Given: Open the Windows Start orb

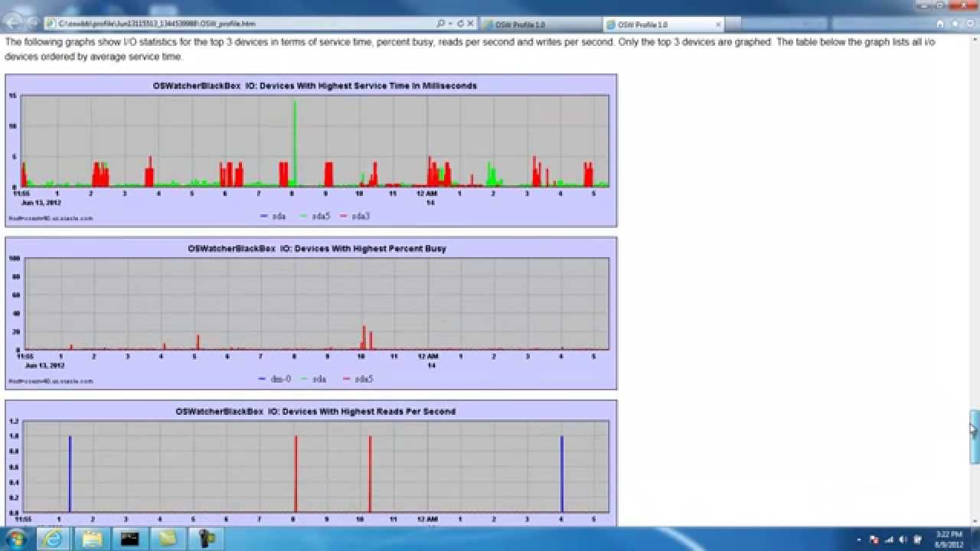Looking at the screenshot, I should point(15,538).
